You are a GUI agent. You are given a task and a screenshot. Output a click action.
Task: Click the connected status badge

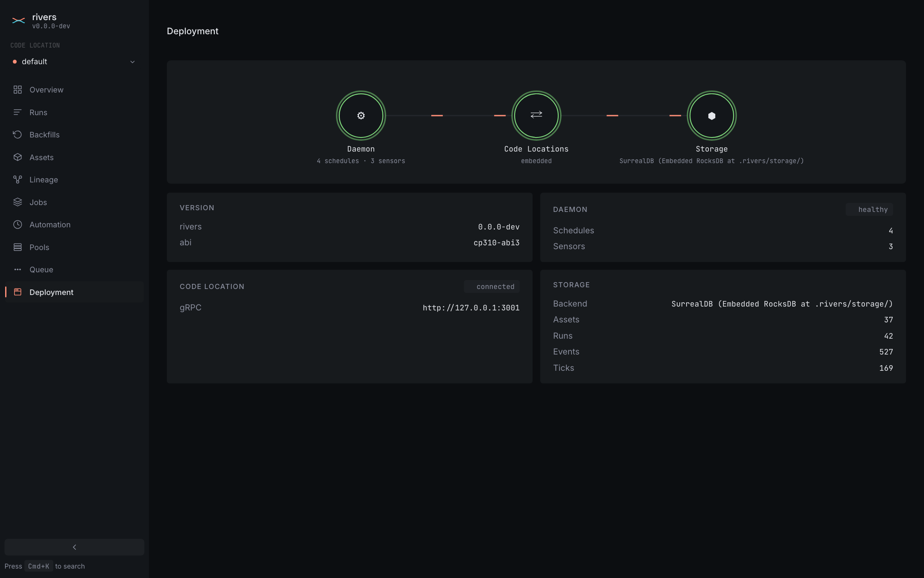[x=492, y=286]
